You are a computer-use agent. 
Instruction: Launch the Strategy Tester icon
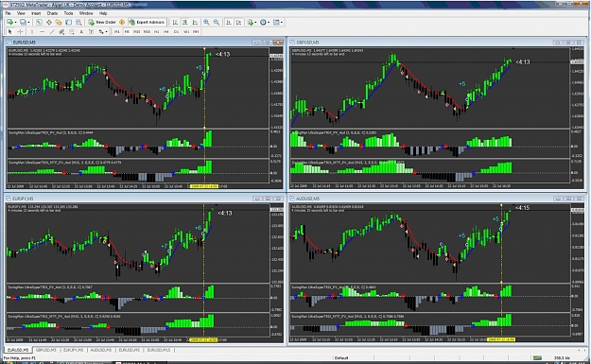point(78,23)
